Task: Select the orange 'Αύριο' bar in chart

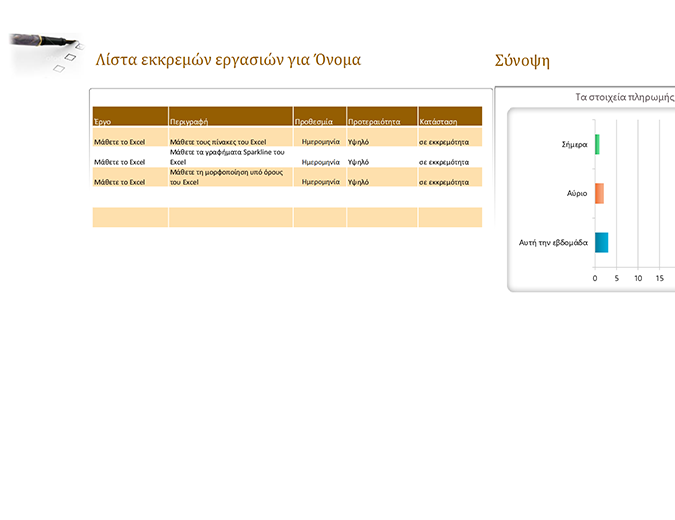Action: pos(599,193)
